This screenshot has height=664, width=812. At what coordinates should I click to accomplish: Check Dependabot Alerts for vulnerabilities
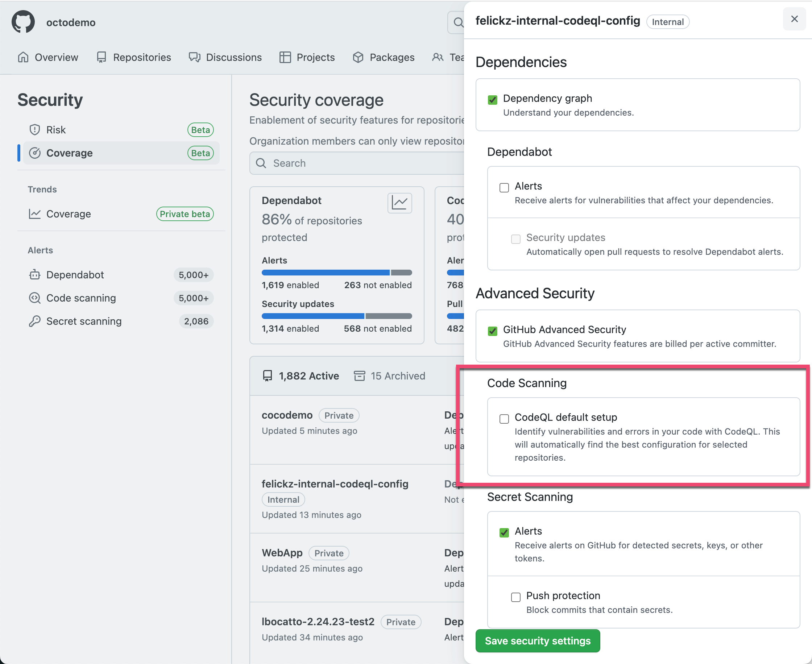tap(504, 187)
